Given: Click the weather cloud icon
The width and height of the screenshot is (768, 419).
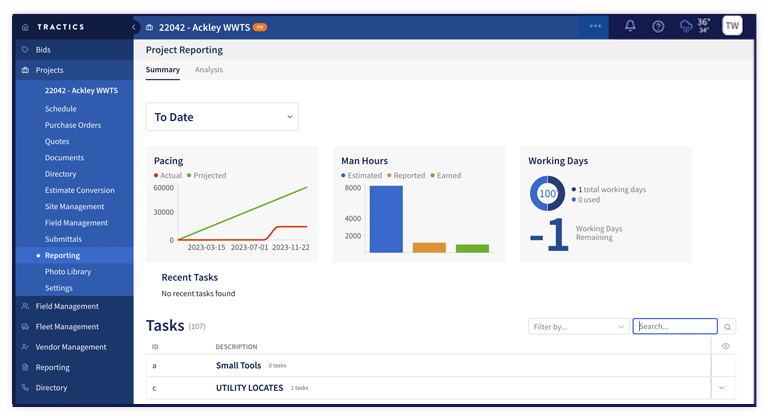Looking at the screenshot, I should click(x=685, y=26).
